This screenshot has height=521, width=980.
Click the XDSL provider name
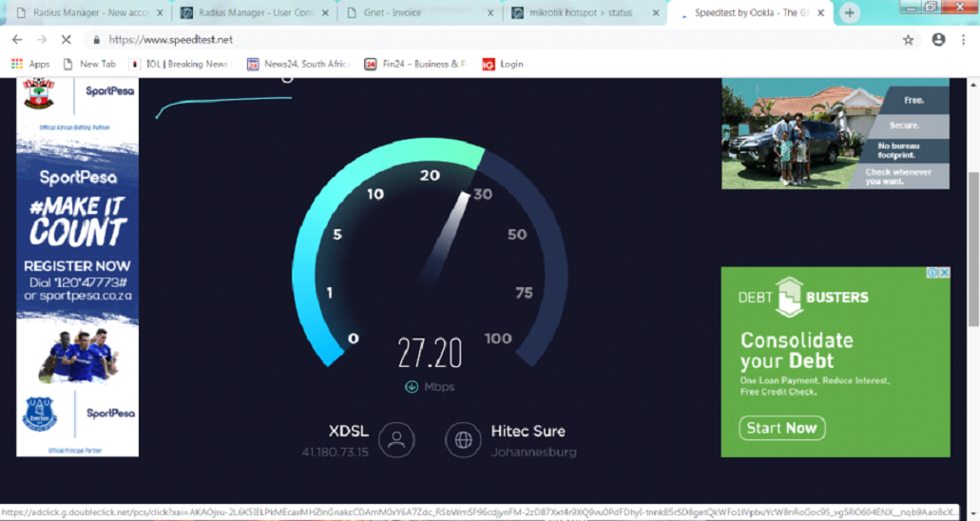(349, 431)
